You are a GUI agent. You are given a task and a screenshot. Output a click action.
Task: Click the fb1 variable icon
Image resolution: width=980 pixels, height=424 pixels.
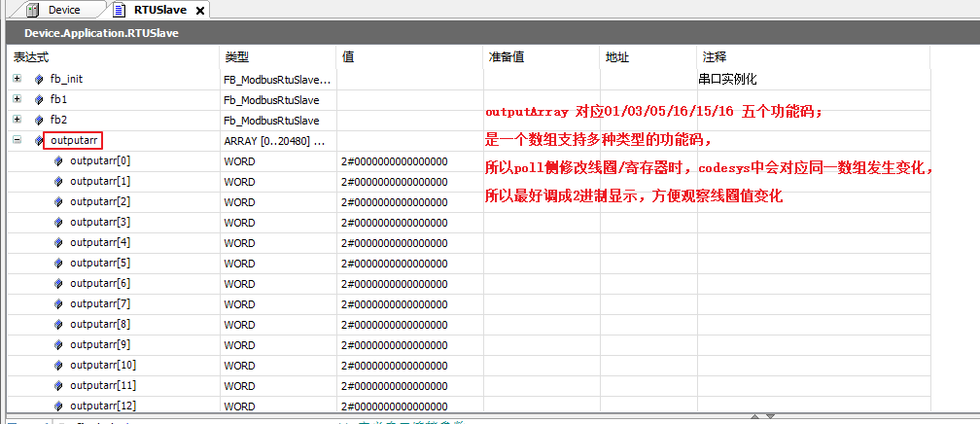(39, 100)
